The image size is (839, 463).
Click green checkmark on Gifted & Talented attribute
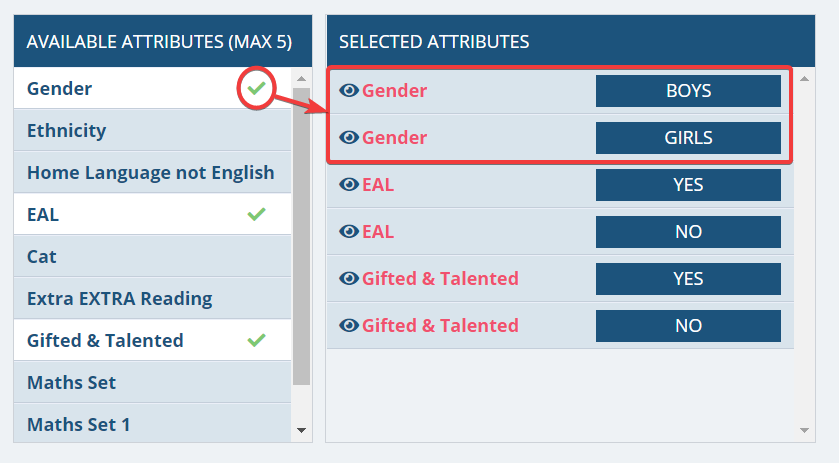click(x=256, y=340)
